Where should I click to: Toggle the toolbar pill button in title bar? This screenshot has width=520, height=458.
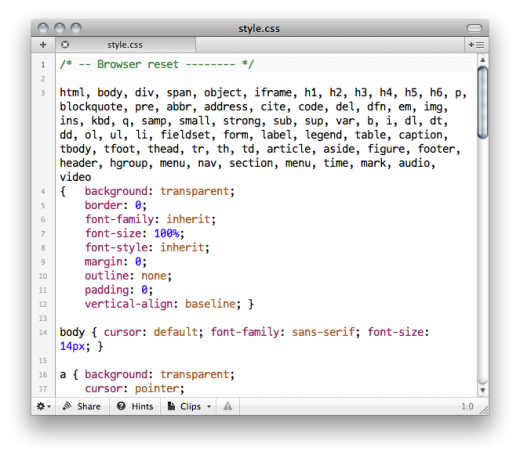pyautogui.click(x=474, y=28)
